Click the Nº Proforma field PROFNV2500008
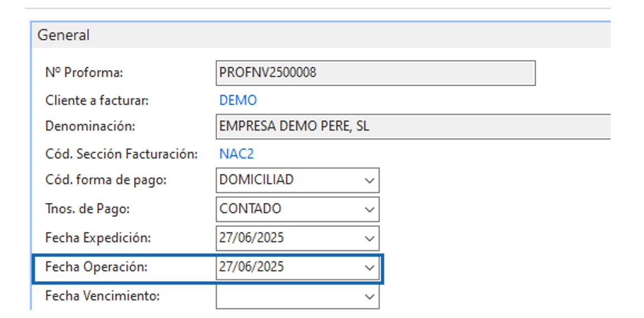 coord(375,73)
